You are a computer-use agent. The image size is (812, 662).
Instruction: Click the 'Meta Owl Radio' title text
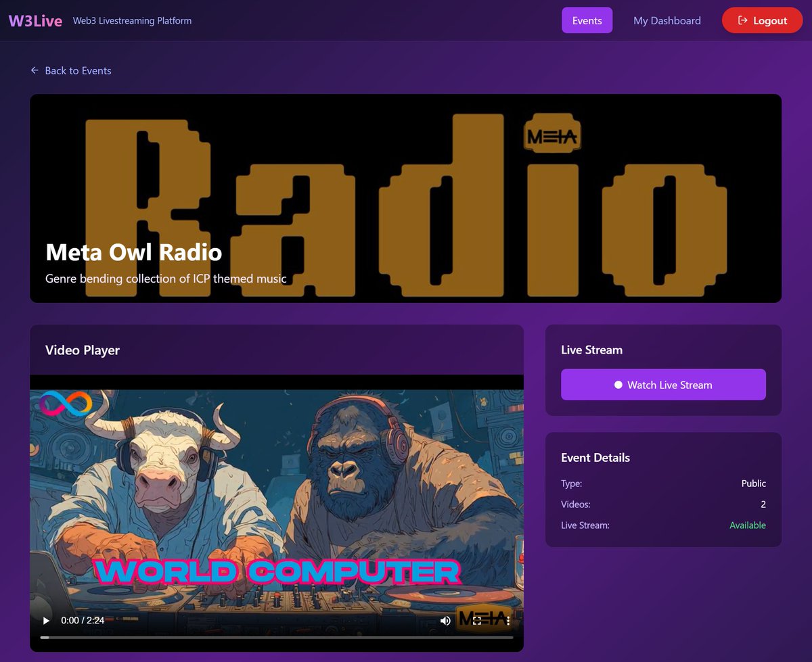pyautogui.click(x=133, y=253)
